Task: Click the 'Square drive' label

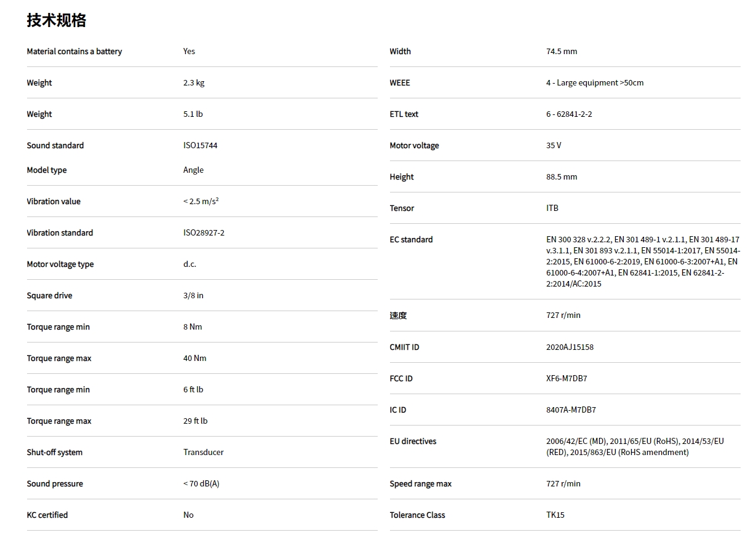Action: tap(49, 296)
